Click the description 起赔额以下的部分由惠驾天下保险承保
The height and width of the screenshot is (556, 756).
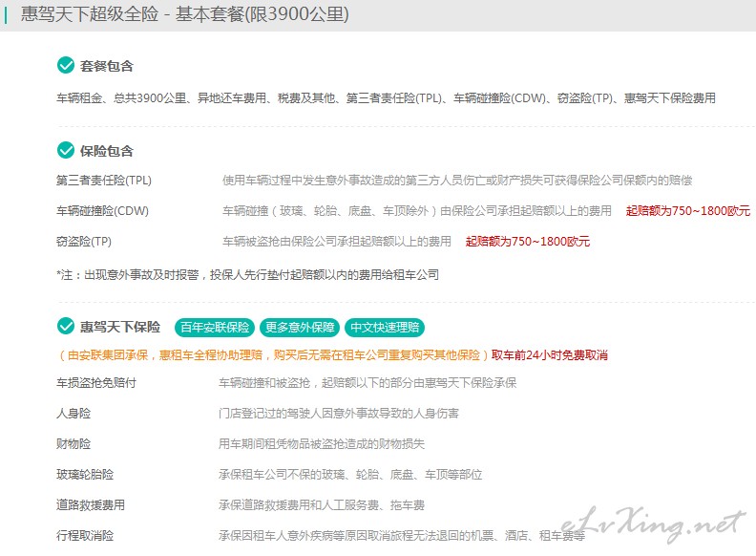tap(367, 383)
